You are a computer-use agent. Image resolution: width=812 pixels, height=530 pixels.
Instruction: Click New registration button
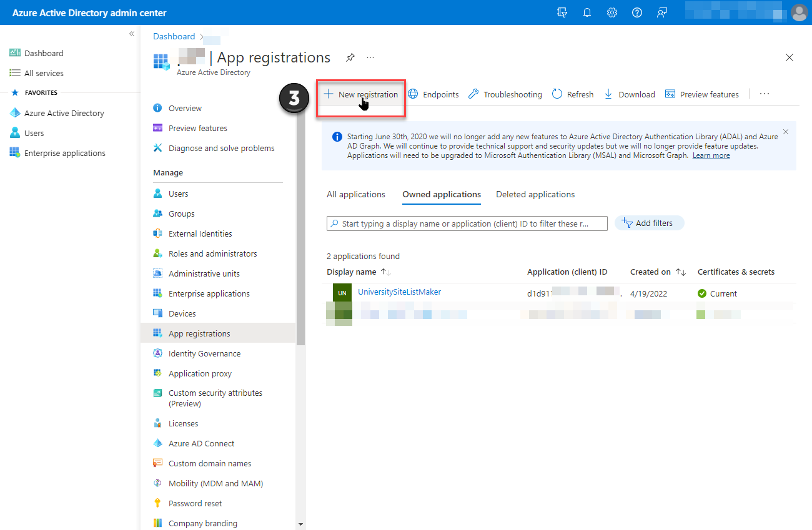point(361,94)
